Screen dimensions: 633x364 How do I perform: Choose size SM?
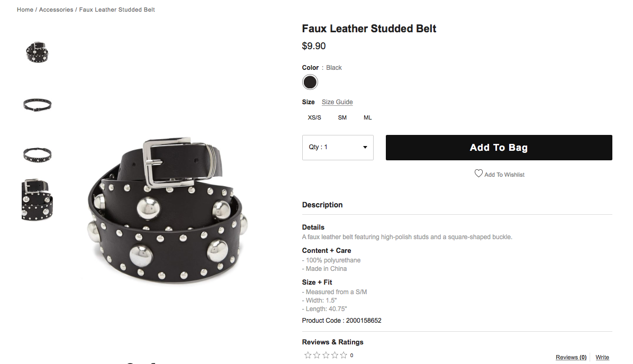pyautogui.click(x=342, y=117)
